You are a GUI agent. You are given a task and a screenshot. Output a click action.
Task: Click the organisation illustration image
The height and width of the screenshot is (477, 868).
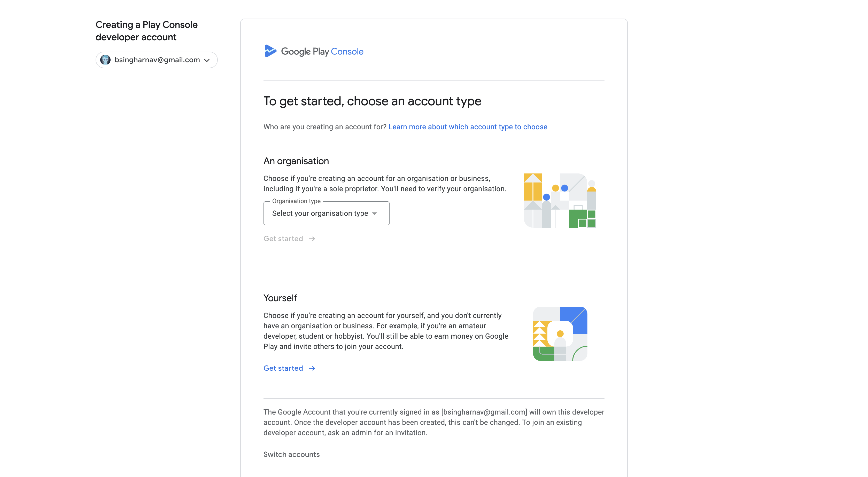point(560,201)
